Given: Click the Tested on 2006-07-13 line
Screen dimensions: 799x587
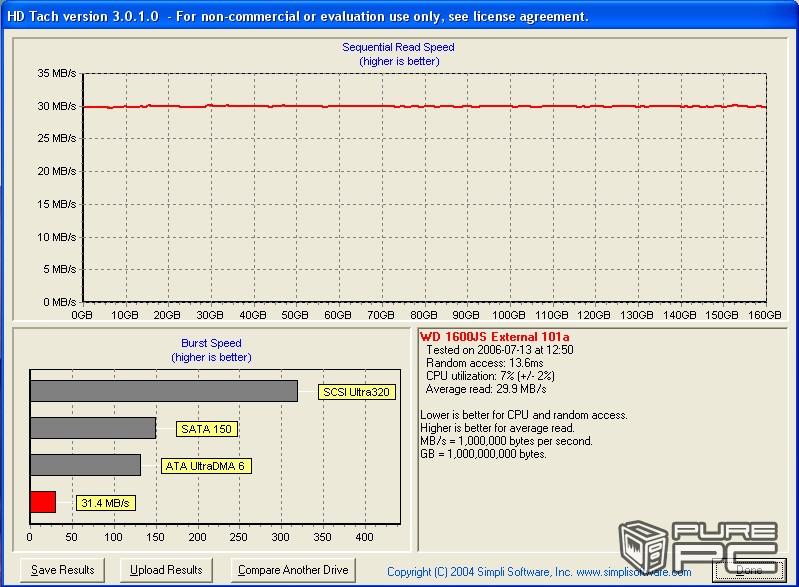Looking at the screenshot, I should point(499,350).
